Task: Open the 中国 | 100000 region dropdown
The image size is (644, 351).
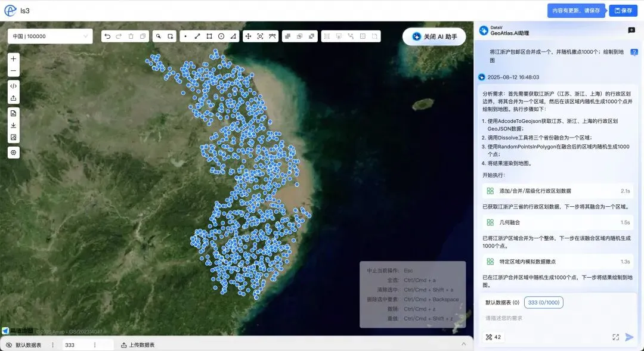Action: click(50, 36)
